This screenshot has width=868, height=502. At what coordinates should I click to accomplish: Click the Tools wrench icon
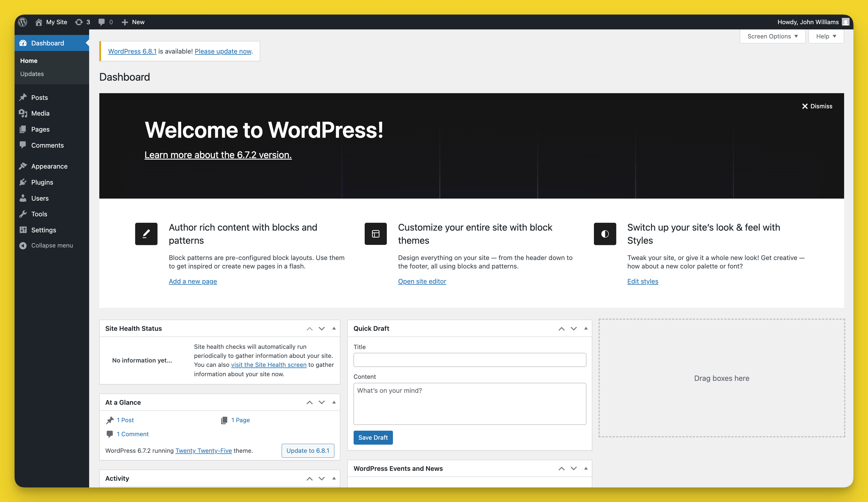pyautogui.click(x=23, y=214)
